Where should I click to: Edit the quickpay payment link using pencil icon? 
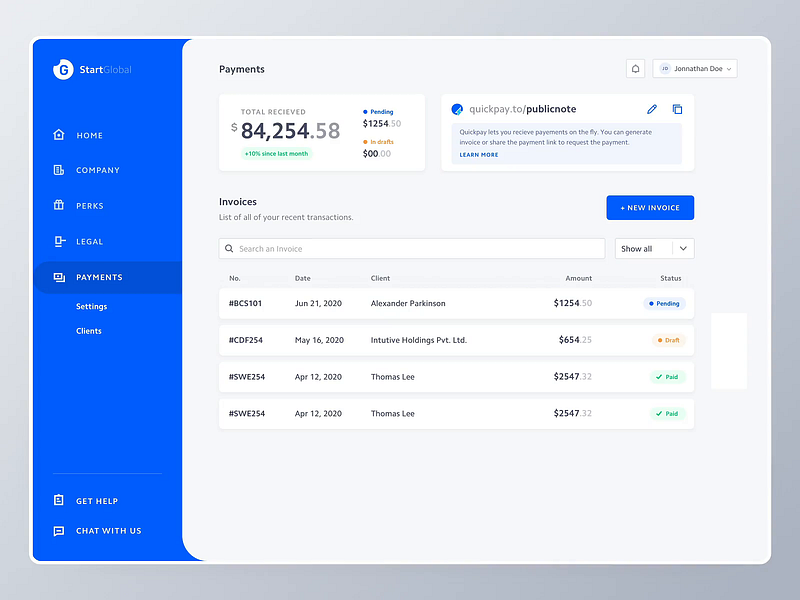coord(652,108)
